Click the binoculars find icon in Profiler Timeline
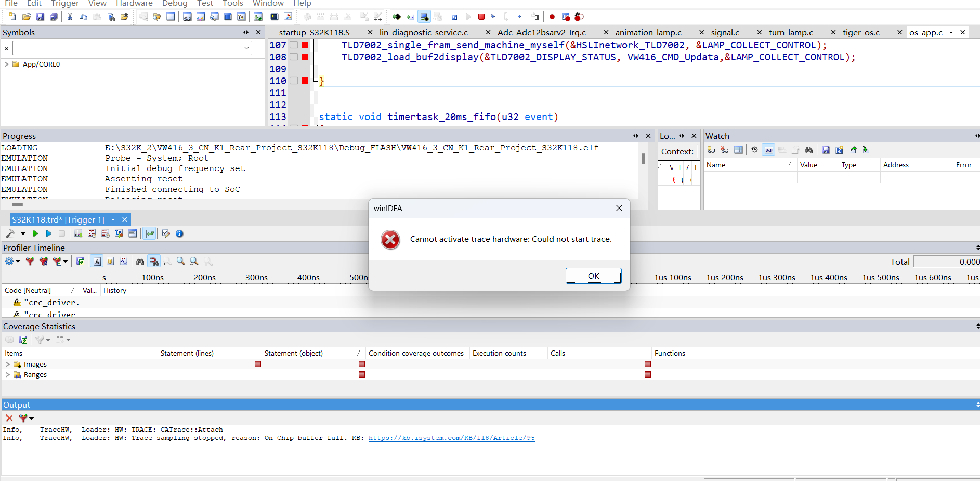Screen dimensions: 980x481 (x=140, y=261)
